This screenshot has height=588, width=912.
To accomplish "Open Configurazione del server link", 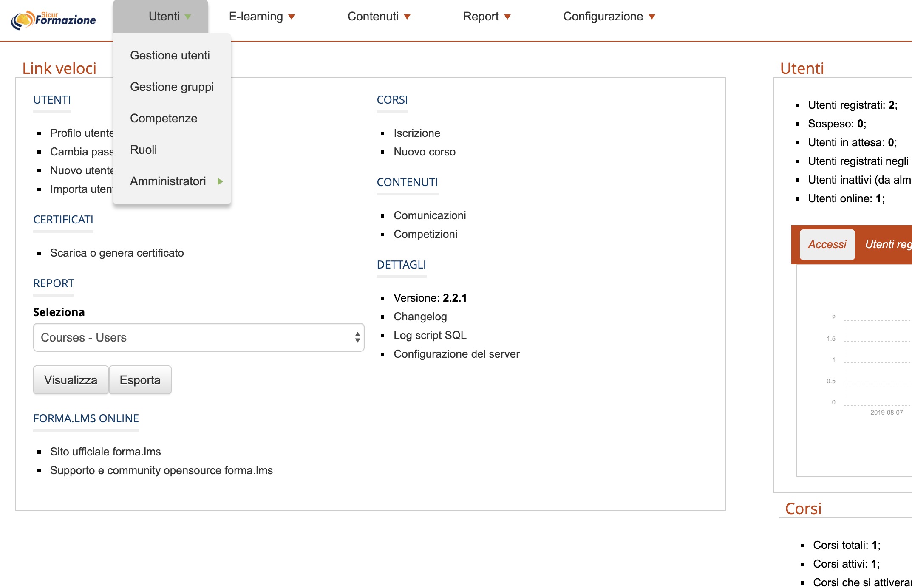I will pyautogui.click(x=456, y=354).
